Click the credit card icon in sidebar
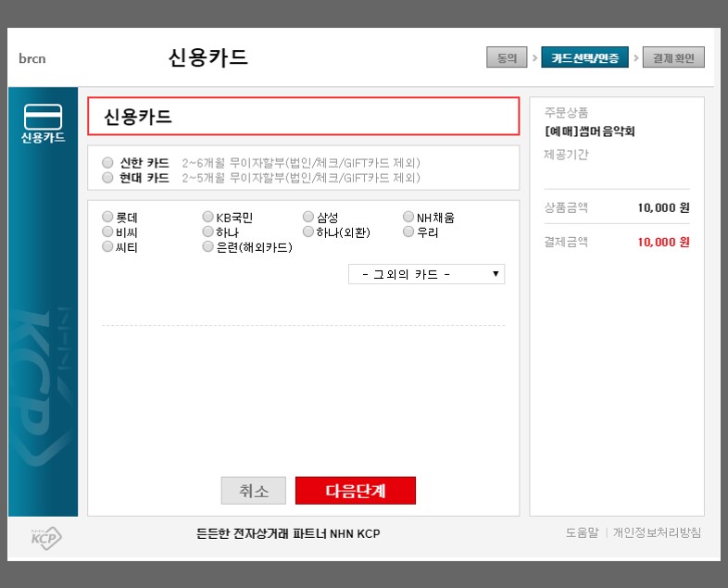The height and width of the screenshot is (588, 728). click(x=43, y=117)
